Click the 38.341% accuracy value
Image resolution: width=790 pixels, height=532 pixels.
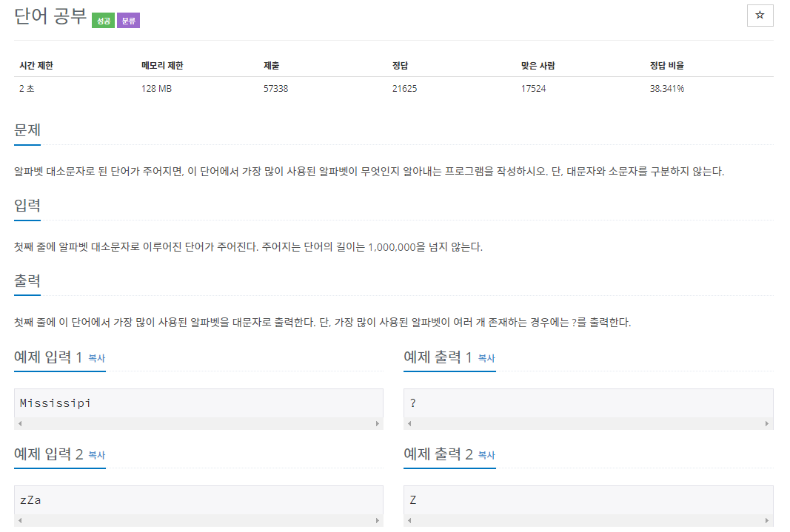(667, 89)
